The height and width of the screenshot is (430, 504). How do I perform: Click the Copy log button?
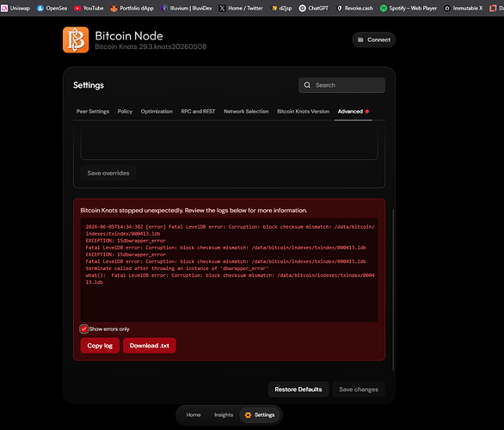pyautogui.click(x=100, y=346)
